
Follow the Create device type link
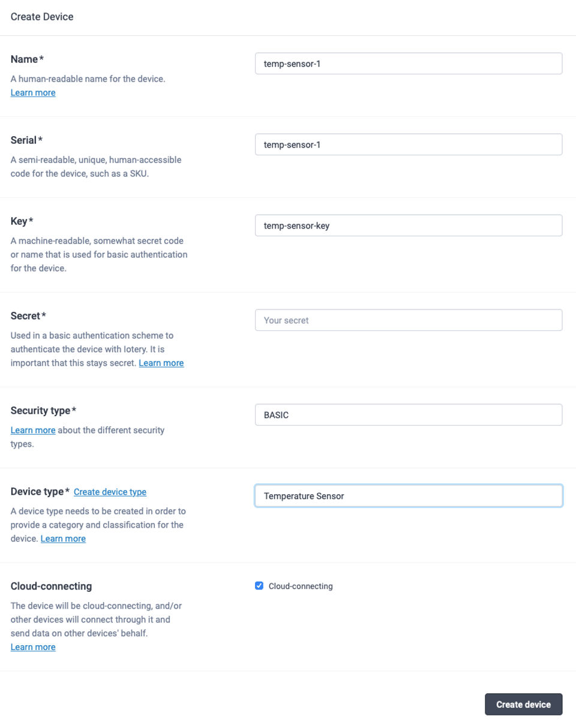tap(110, 492)
